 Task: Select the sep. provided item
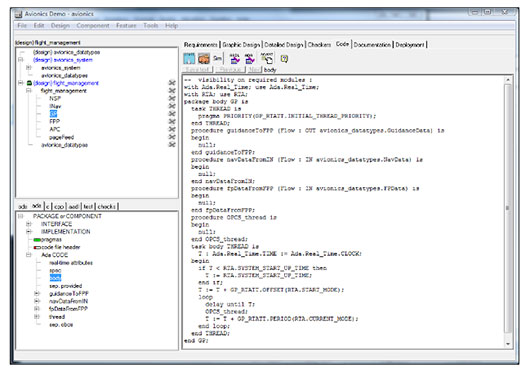[66, 286]
